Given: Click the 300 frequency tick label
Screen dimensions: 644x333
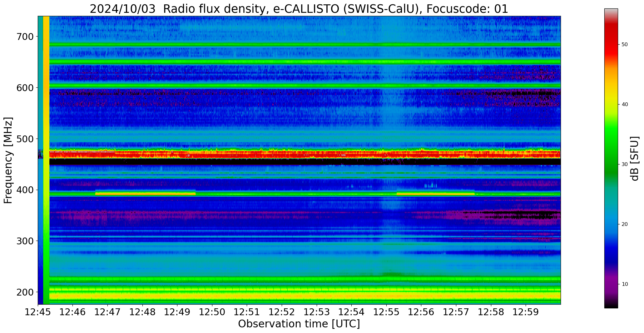Looking at the screenshot, I should 24,241.
